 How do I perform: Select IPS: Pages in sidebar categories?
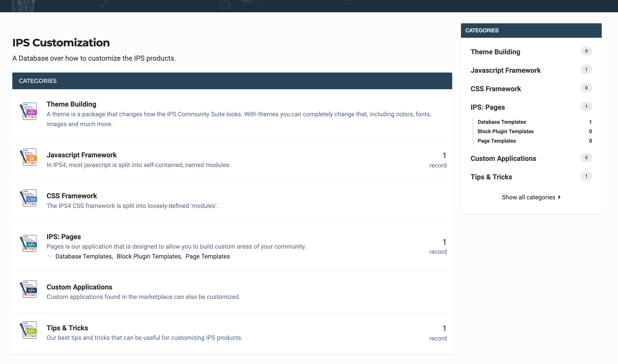(487, 107)
